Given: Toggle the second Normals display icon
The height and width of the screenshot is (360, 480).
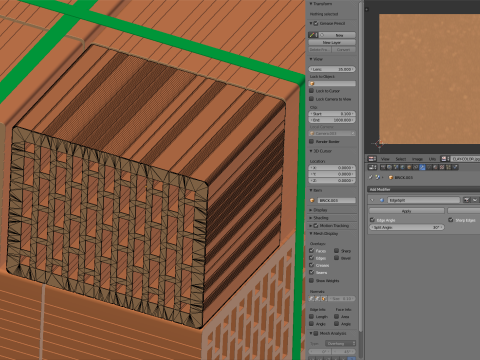Looking at the screenshot, I should coord(318,299).
